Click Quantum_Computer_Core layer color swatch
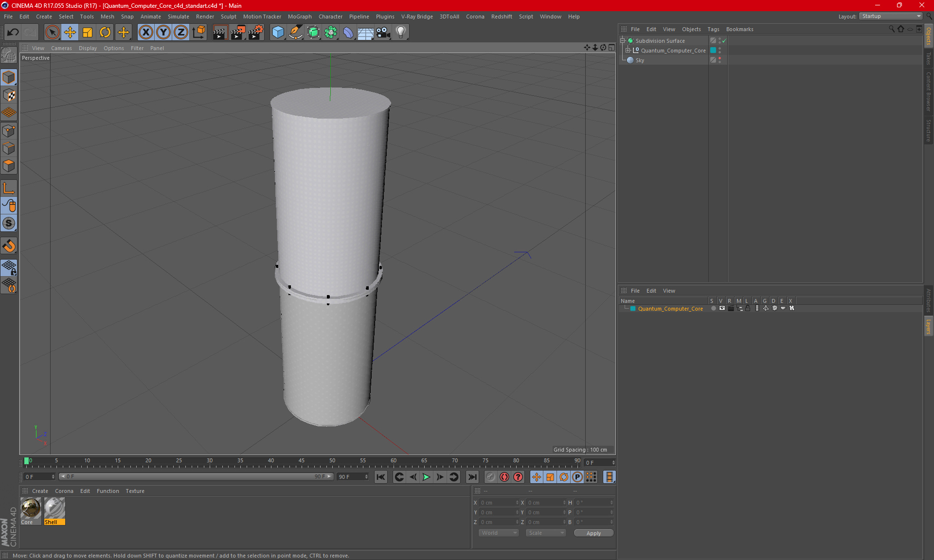This screenshot has width=934, height=560. pyautogui.click(x=713, y=51)
